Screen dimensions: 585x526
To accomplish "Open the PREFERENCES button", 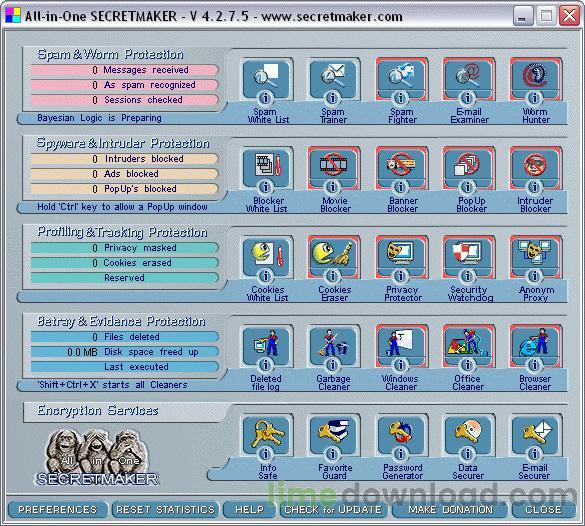I will [x=57, y=510].
